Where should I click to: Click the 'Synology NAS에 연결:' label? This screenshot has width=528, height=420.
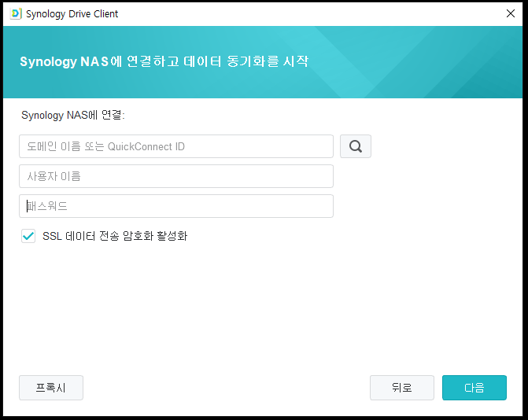coord(73,115)
